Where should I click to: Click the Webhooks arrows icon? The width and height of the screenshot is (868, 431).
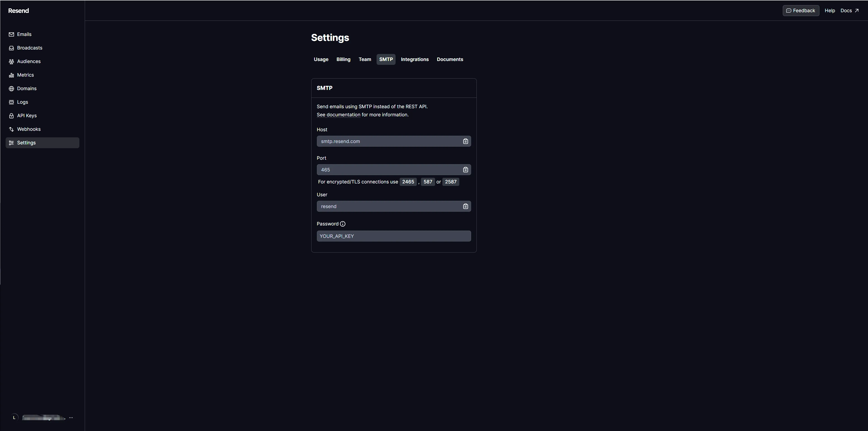point(12,129)
